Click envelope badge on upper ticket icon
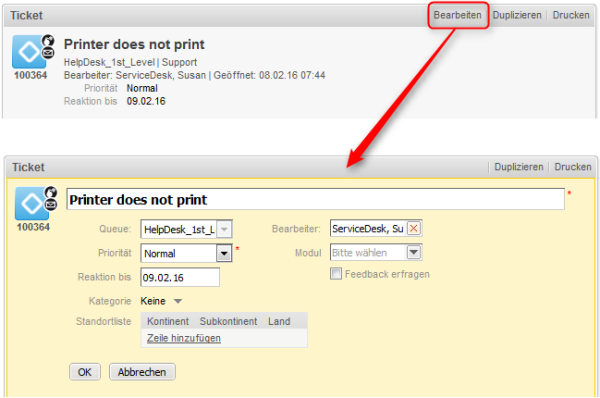Image resolution: width=600 pixels, height=398 pixels. [x=48, y=53]
